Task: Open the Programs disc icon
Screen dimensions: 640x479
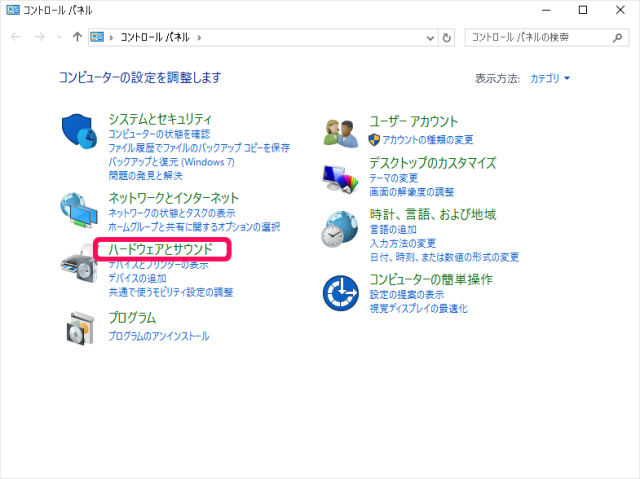Action: point(81,328)
